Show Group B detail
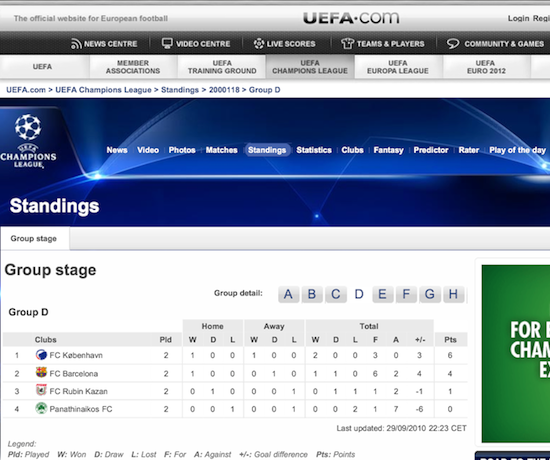This screenshot has height=460, width=550. (x=312, y=294)
